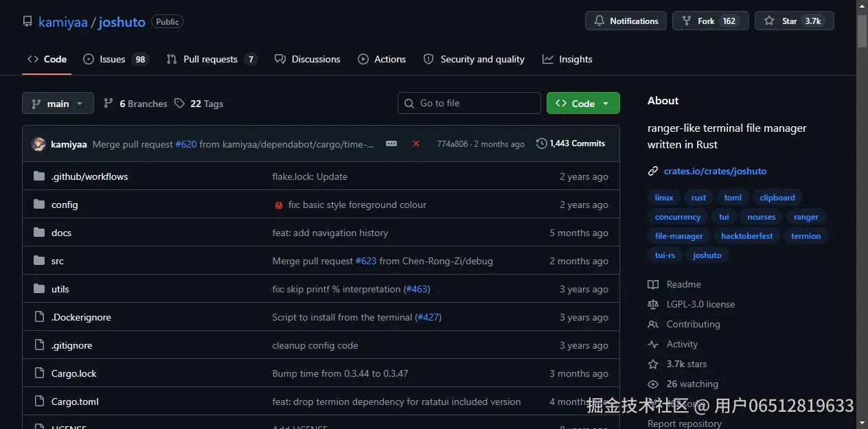The width and height of the screenshot is (868, 429).
Task: Star the joshuto repository
Action: click(x=795, y=21)
